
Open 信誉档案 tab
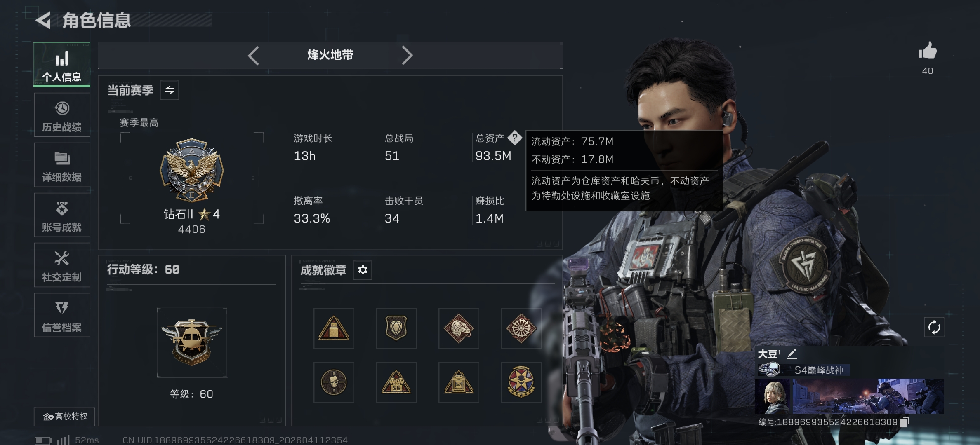(62, 315)
